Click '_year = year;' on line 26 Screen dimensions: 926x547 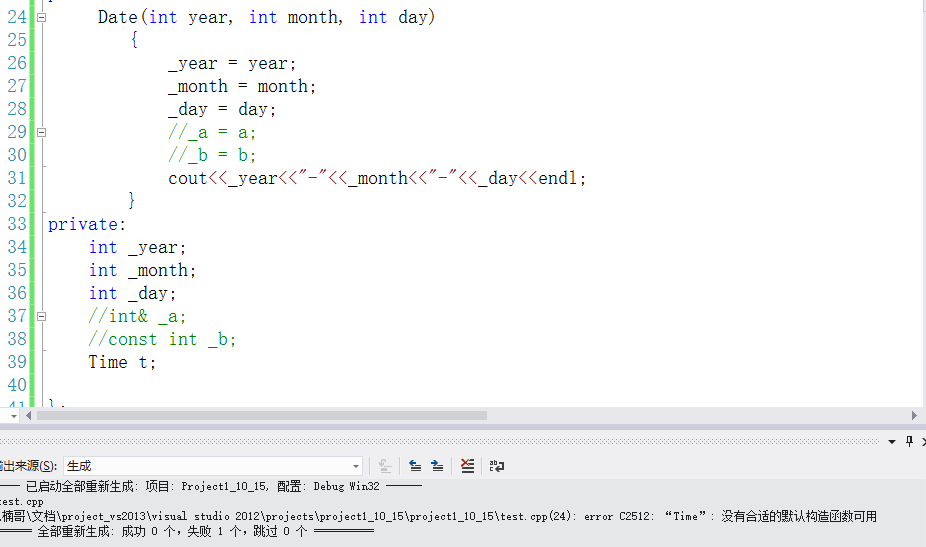[x=232, y=63]
